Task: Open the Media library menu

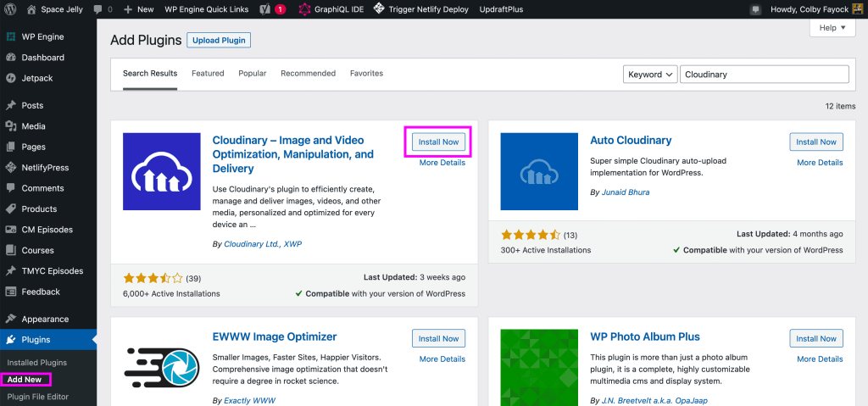Action: coord(33,126)
